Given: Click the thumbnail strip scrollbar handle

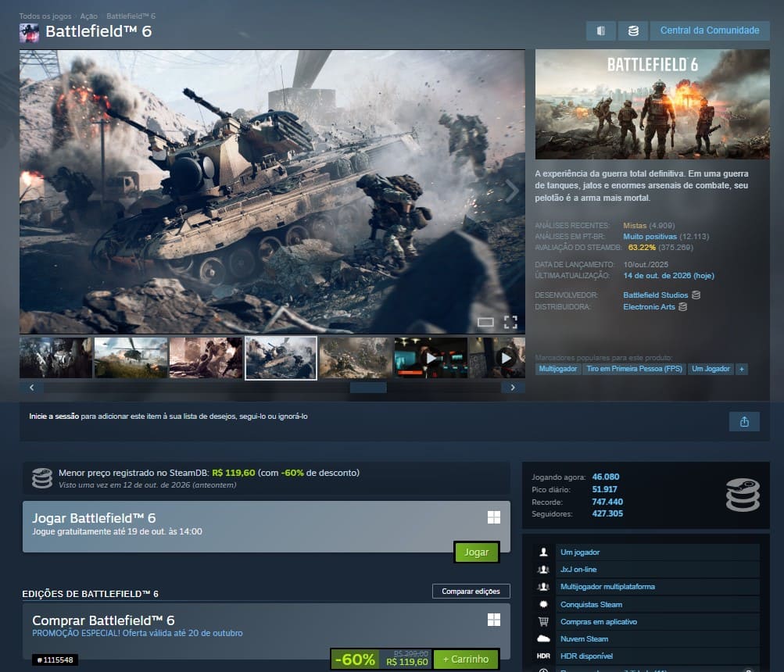Looking at the screenshot, I should [368, 388].
